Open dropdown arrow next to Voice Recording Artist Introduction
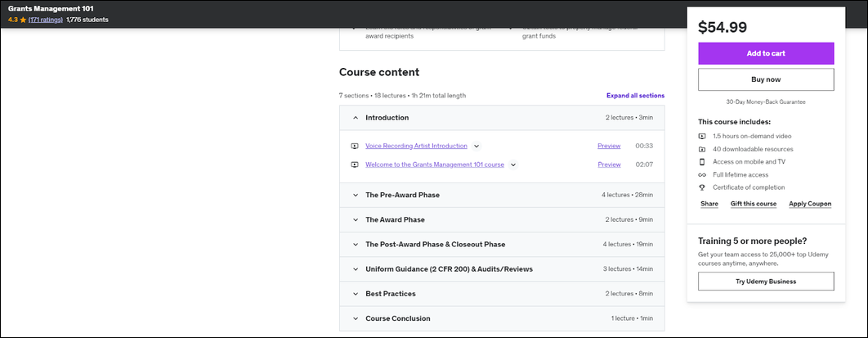 pyautogui.click(x=477, y=146)
